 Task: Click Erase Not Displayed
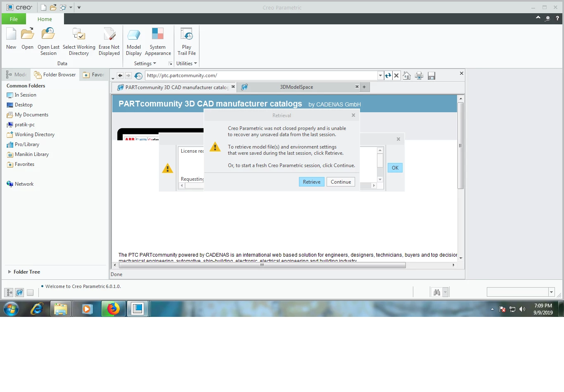109,41
